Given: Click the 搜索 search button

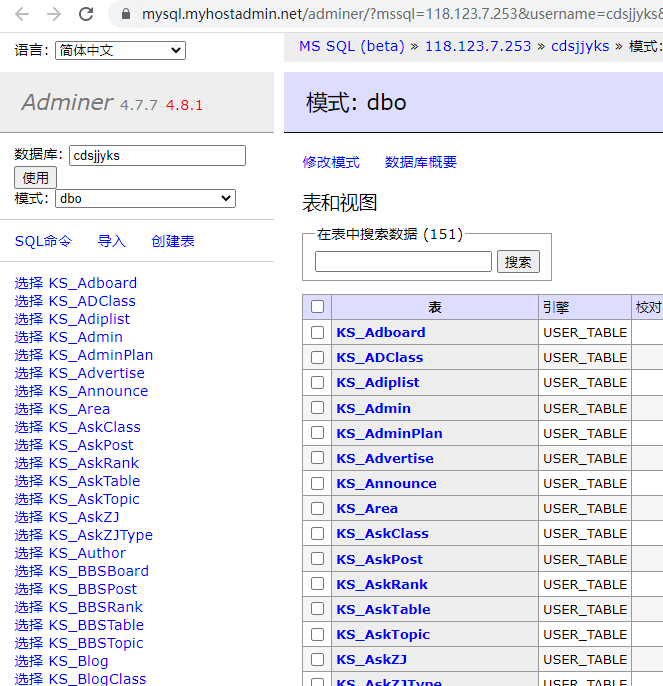Looking at the screenshot, I should [518, 262].
